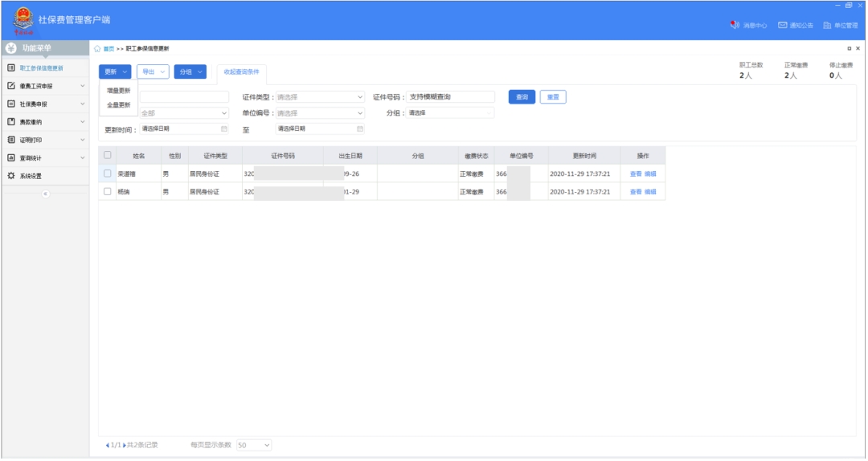Open 单位管理 building icon

pyautogui.click(x=827, y=26)
